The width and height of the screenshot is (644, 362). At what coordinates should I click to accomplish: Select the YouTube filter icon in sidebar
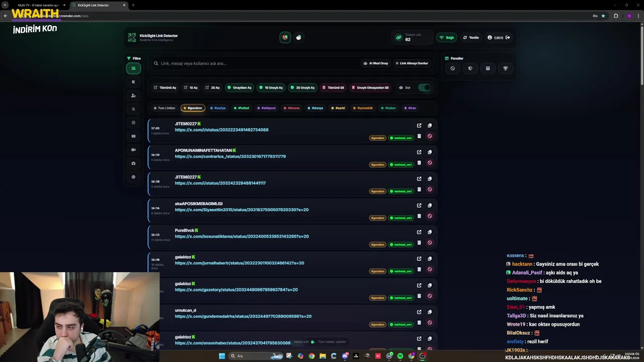pyautogui.click(x=133, y=136)
